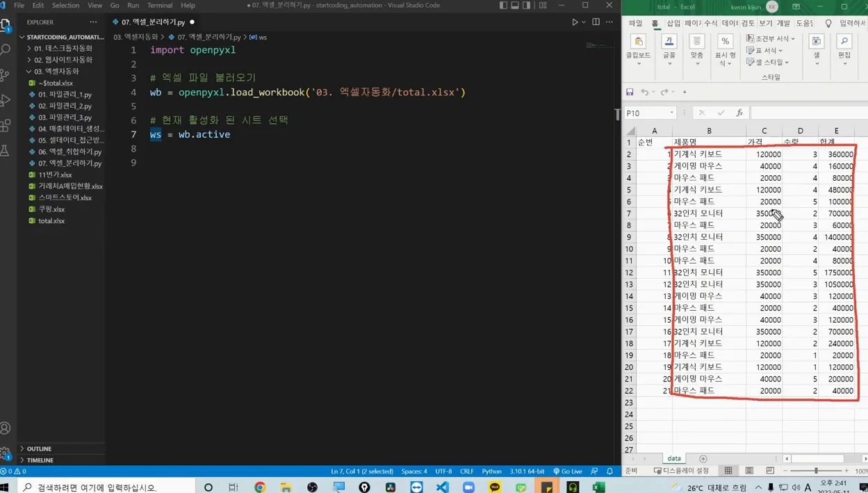The height and width of the screenshot is (493, 868).
Task: Open the Accounts icon in activity bar
Action: pos(6,428)
